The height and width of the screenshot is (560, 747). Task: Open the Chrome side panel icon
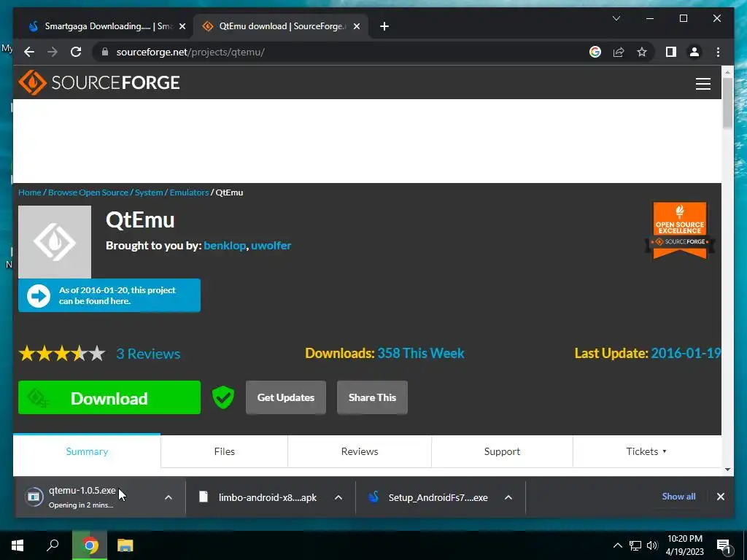click(671, 52)
